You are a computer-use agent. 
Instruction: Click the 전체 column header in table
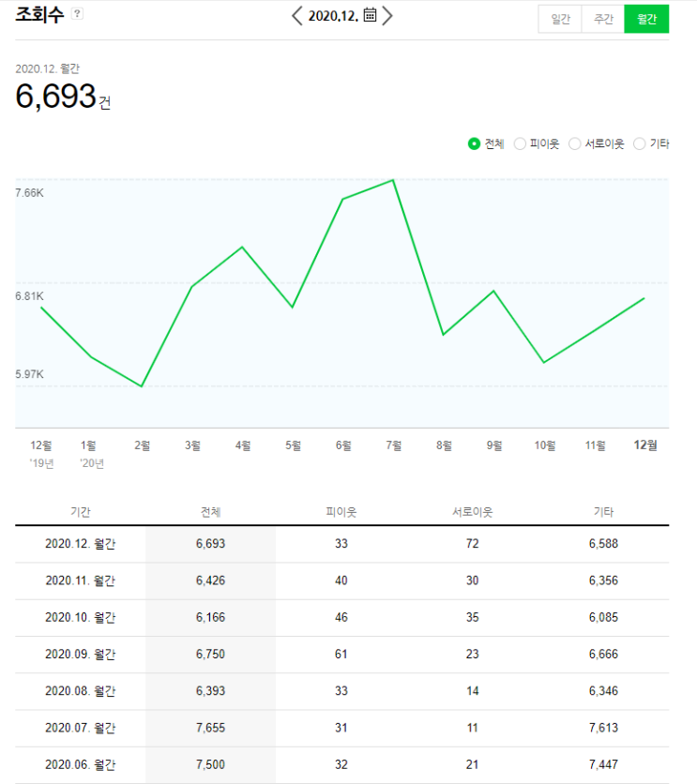click(211, 512)
